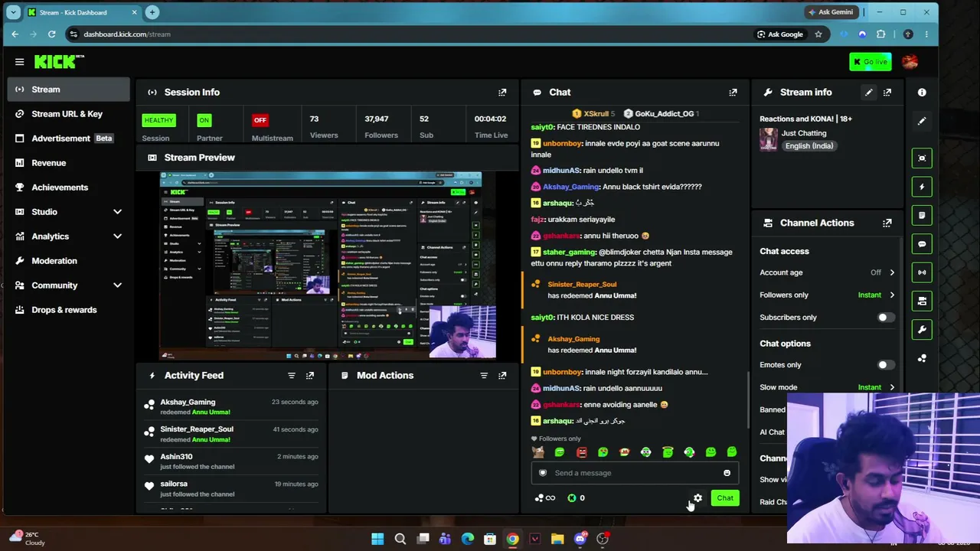
Task: Open the profile avatar menu
Action: coord(910,62)
